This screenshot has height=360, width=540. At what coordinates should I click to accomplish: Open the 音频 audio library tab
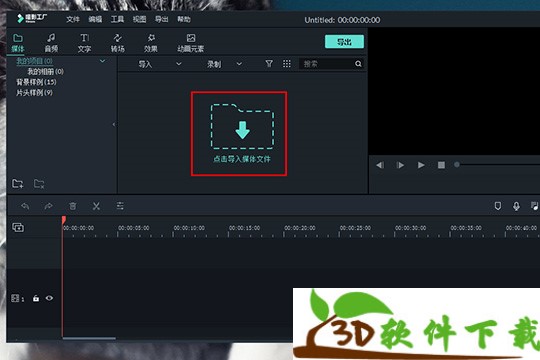pyautogui.click(x=51, y=43)
